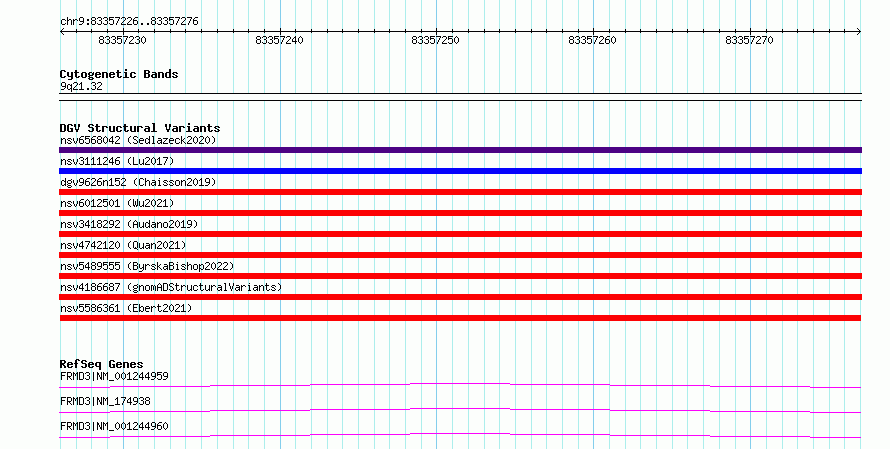Click variant label nsv4742120 (Quan2021)
890x449 pixels.
(123, 245)
